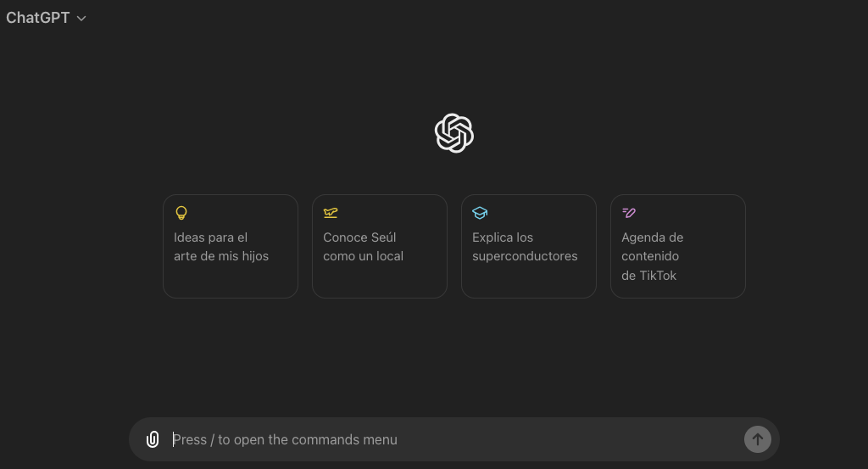Click the 'como un local' text line
This screenshot has height=469, width=868.
click(x=363, y=256)
